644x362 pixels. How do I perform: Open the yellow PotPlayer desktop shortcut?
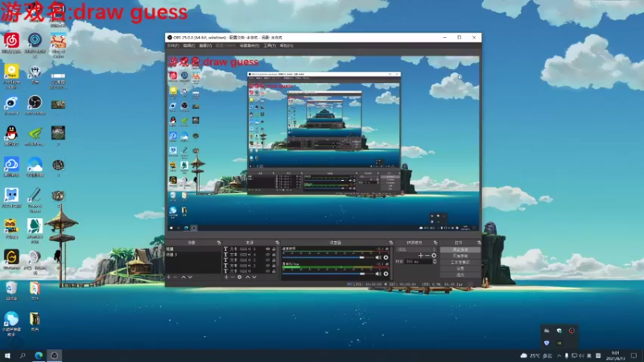pos(11,76)
